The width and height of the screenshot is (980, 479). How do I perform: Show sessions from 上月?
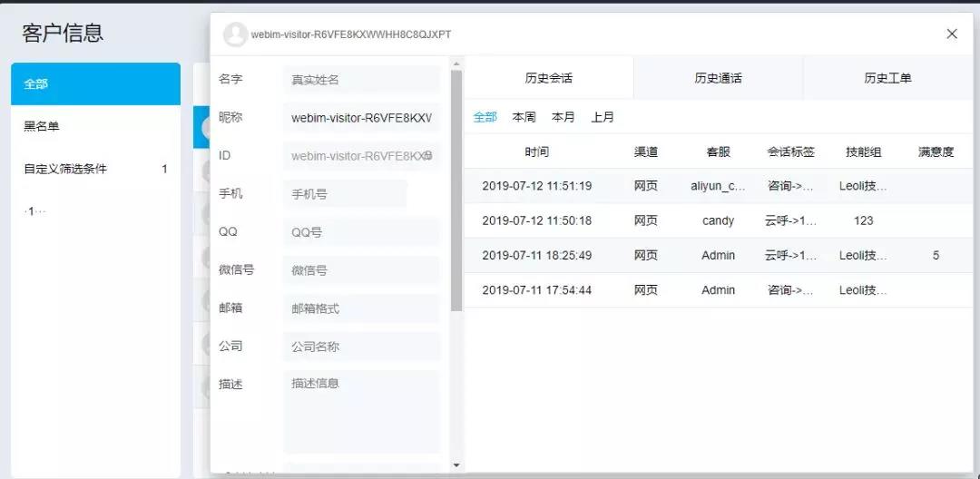pyautogui.click(x=603, y=117)
